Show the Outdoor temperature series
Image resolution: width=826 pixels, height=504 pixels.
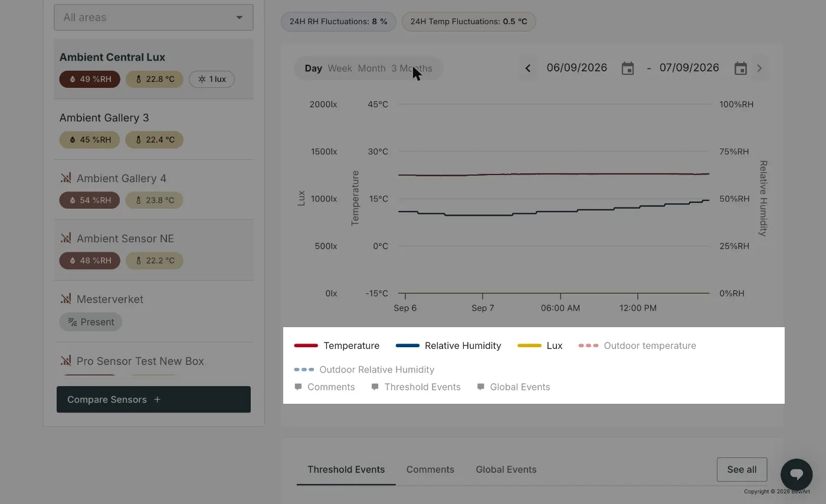point(637,345)
